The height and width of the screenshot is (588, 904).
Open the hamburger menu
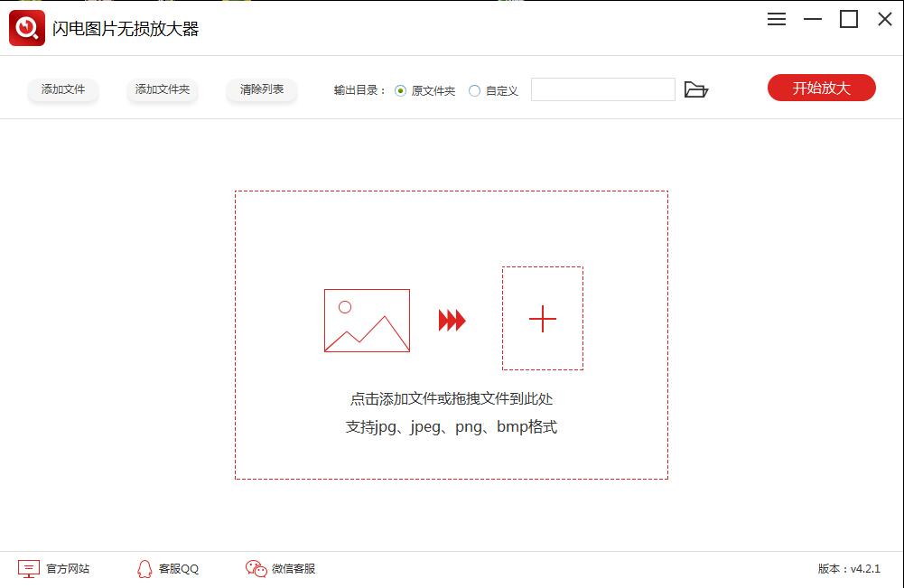click(776, 19)
